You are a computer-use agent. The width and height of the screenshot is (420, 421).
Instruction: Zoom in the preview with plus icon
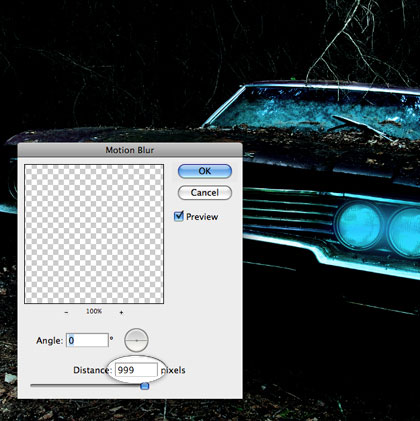click(x=121, y=312)
